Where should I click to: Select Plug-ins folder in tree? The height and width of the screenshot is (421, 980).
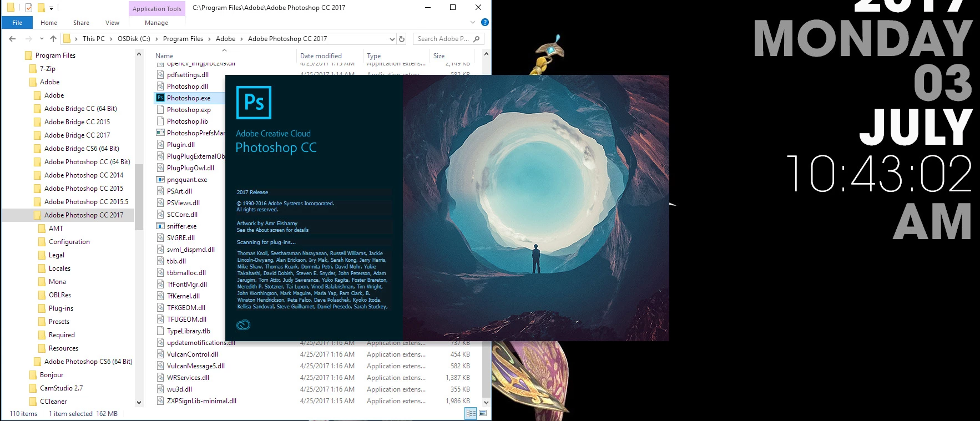pos(61,308)
